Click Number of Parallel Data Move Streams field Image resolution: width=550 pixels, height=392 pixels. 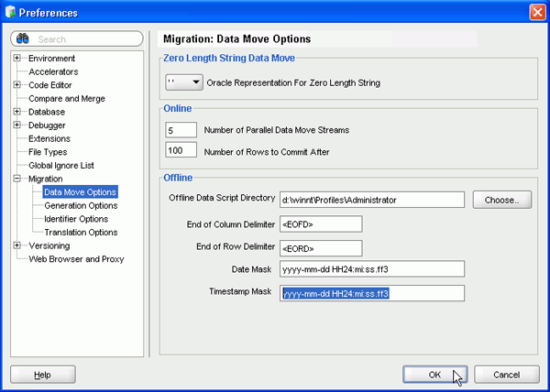[181, 129]
